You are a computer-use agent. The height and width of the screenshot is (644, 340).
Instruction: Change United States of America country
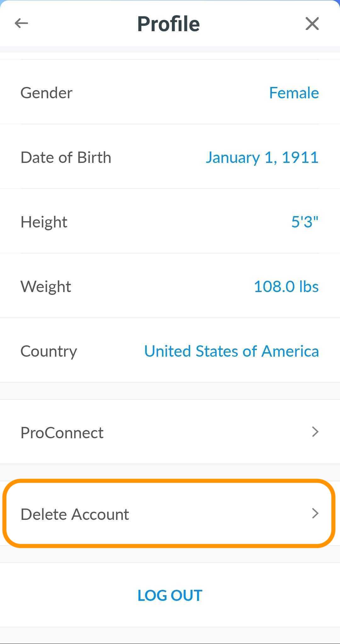pyautogui.click(x=231, y=351)
